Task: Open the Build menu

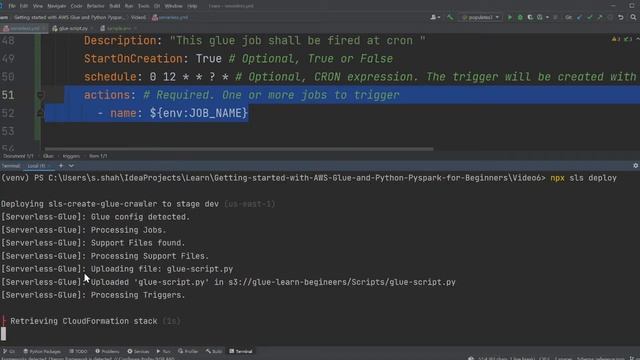Action: pyautogui.click(x=115, y=6)
